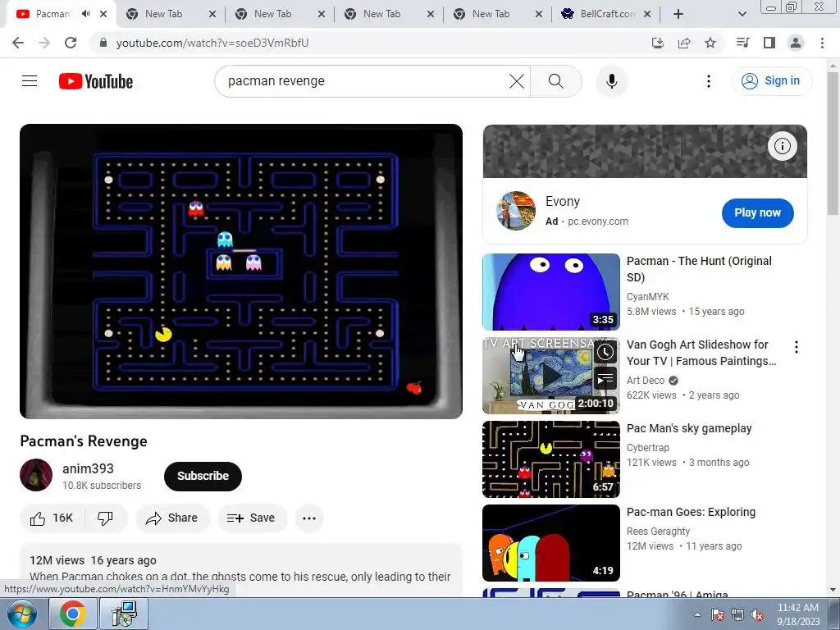The image size is (840, 630).
Task: Toggle Chrome side panel
Action: click(x=769, y=43)
